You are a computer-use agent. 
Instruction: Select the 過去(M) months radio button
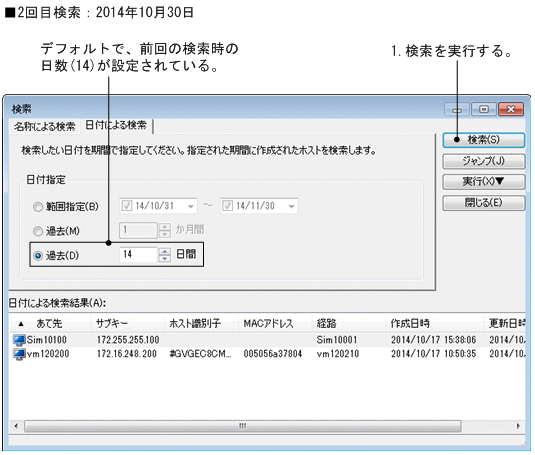click(x=38, y=231)
